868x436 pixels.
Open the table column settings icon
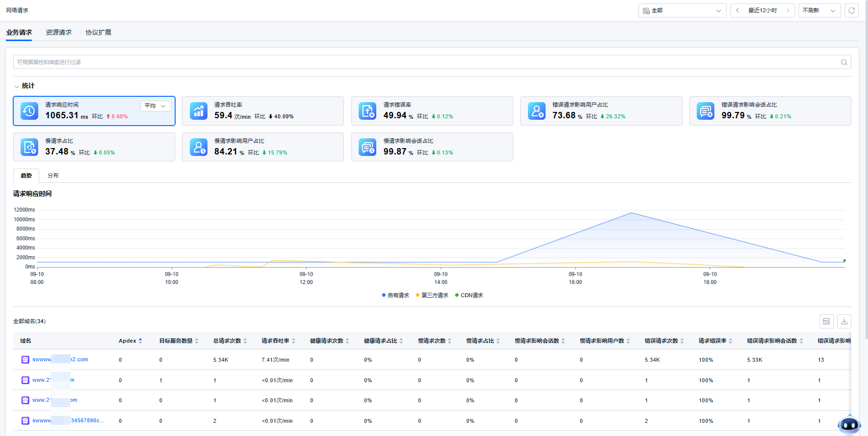point(826,321)
